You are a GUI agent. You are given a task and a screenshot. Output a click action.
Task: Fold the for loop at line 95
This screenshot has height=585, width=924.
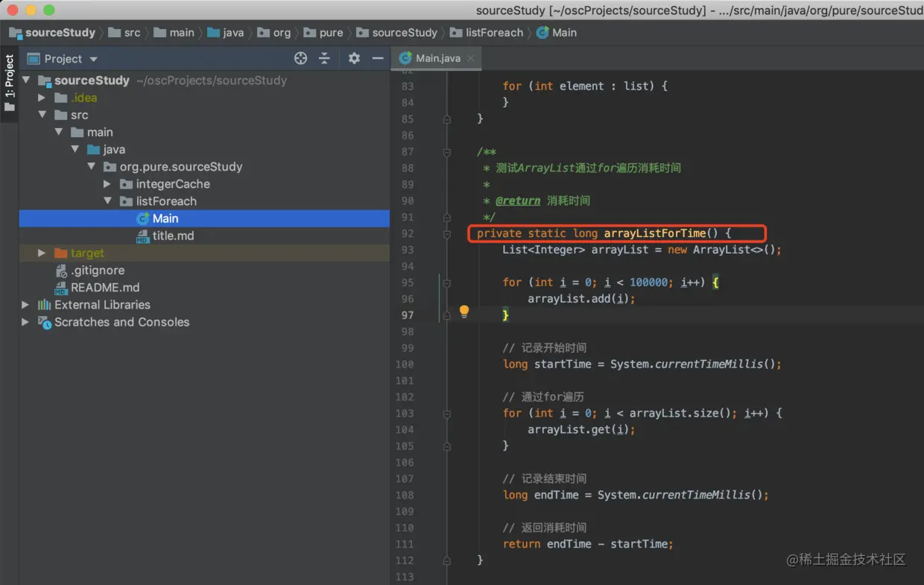446,282
